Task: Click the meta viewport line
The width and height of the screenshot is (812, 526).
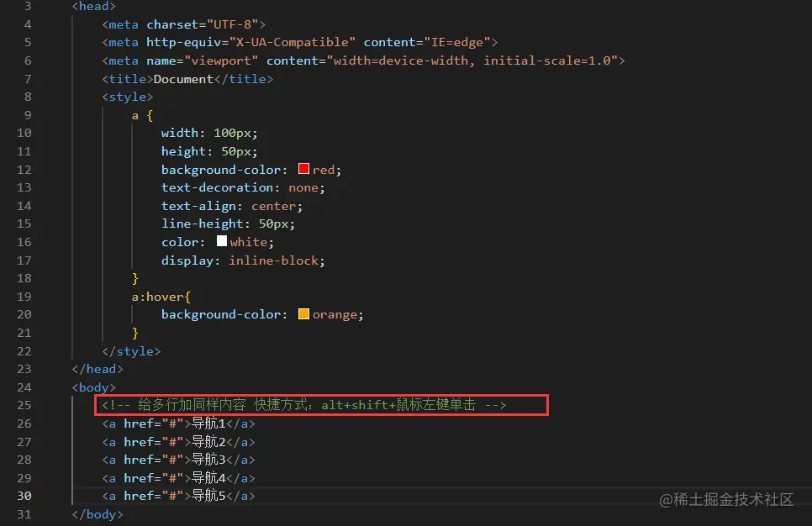Action: pyautogui.click(x=363, y=60)
